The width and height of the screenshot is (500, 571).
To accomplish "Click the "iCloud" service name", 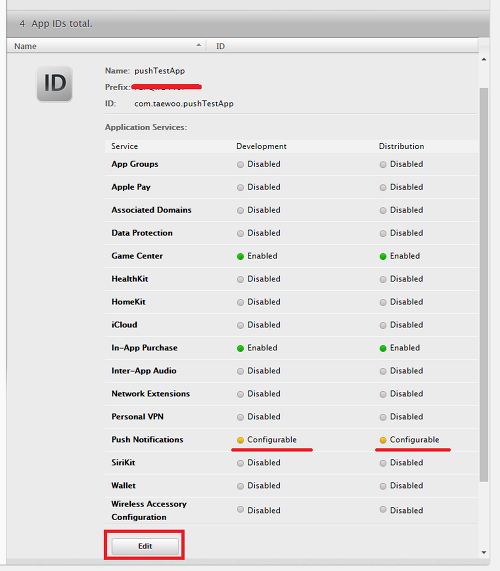I will point(124,325).
